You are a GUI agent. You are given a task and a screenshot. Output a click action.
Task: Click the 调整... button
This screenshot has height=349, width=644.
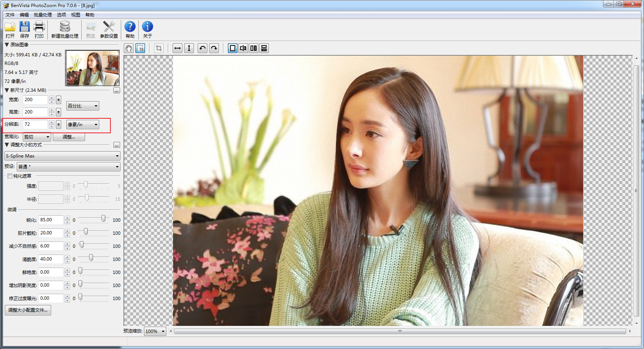click(x=69, y=137)
